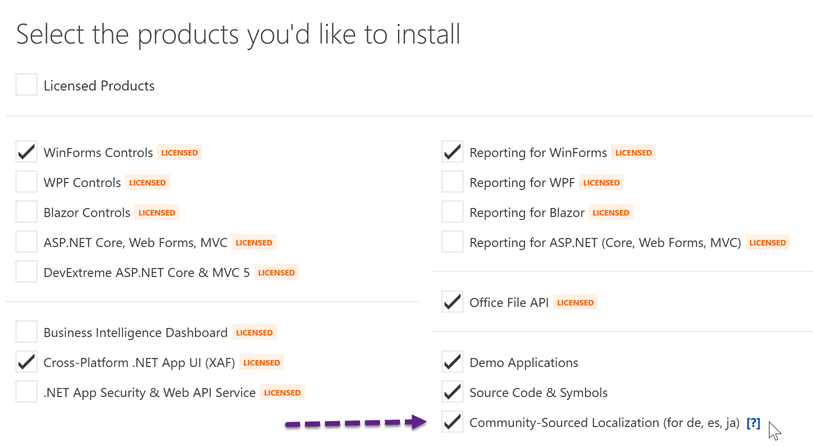Uncheck Cross-Platform .NET App UI (XAF)

point(26,362)
